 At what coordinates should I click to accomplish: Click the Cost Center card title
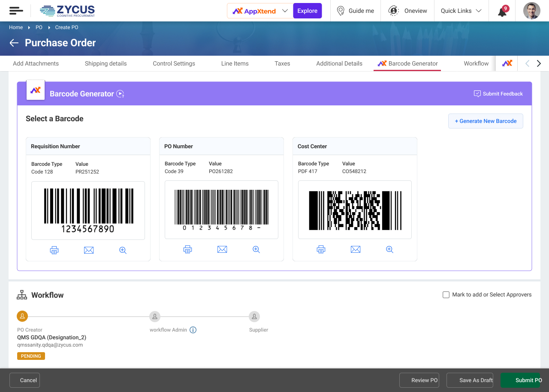312,147
